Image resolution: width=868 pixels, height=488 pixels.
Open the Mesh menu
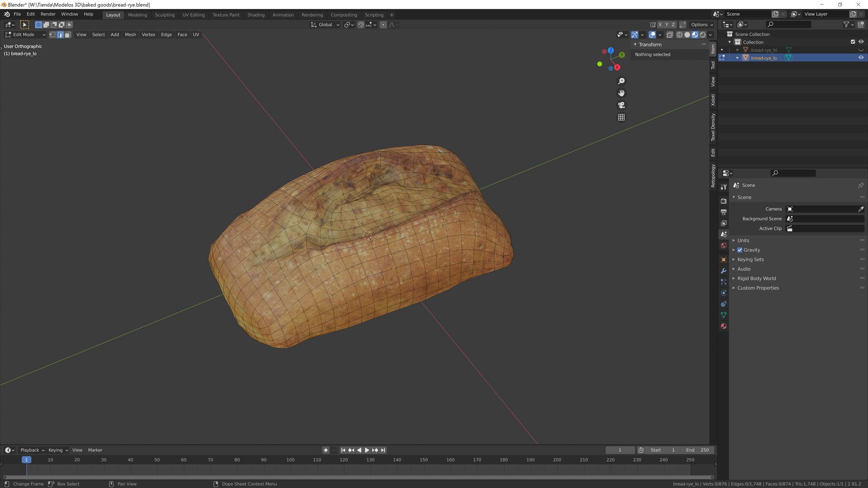(130, 35)
